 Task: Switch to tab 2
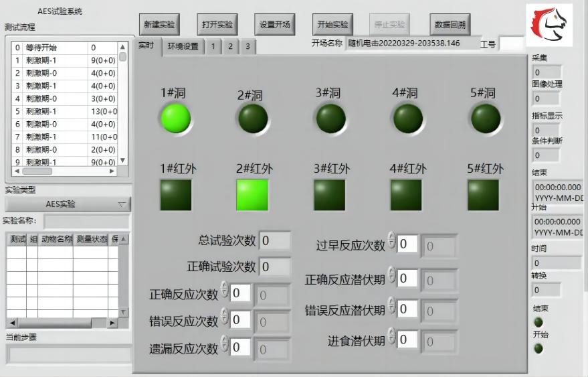tap(230, 47)
